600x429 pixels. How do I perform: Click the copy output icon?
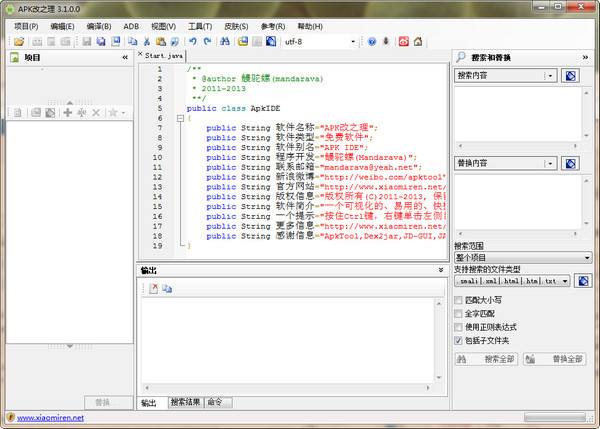pos(167,288)
